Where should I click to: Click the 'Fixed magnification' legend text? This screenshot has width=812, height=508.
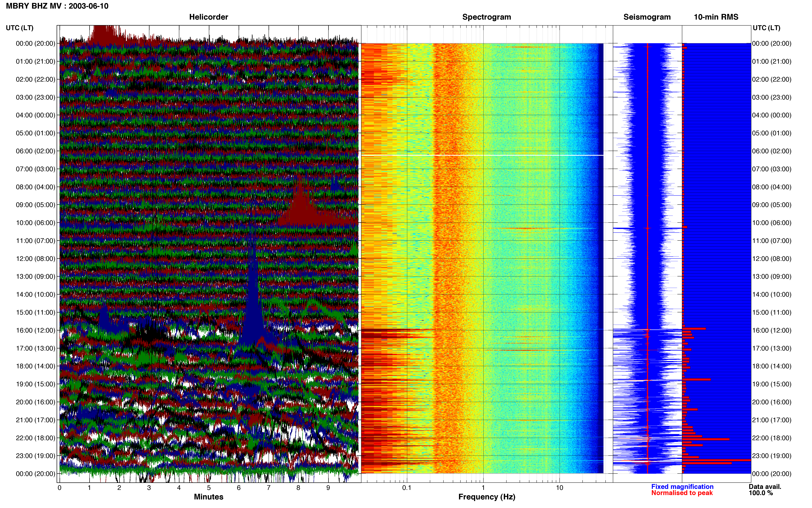pos(682,486)
